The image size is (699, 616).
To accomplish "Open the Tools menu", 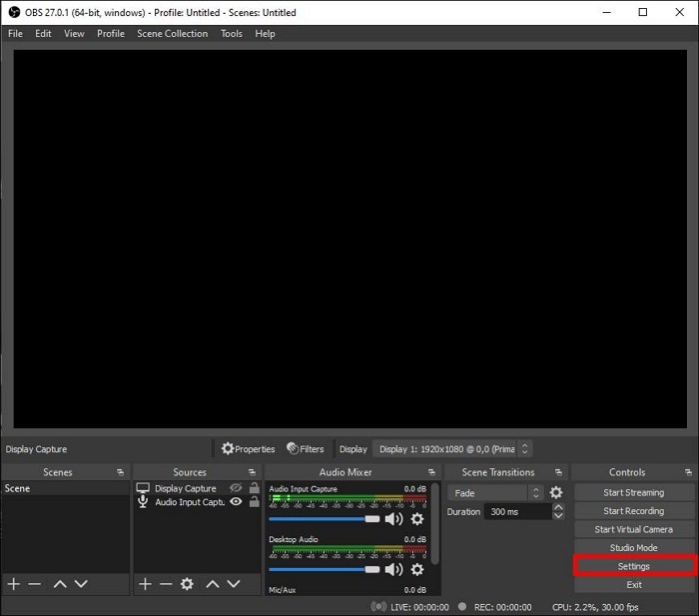I will coord(232,33).
